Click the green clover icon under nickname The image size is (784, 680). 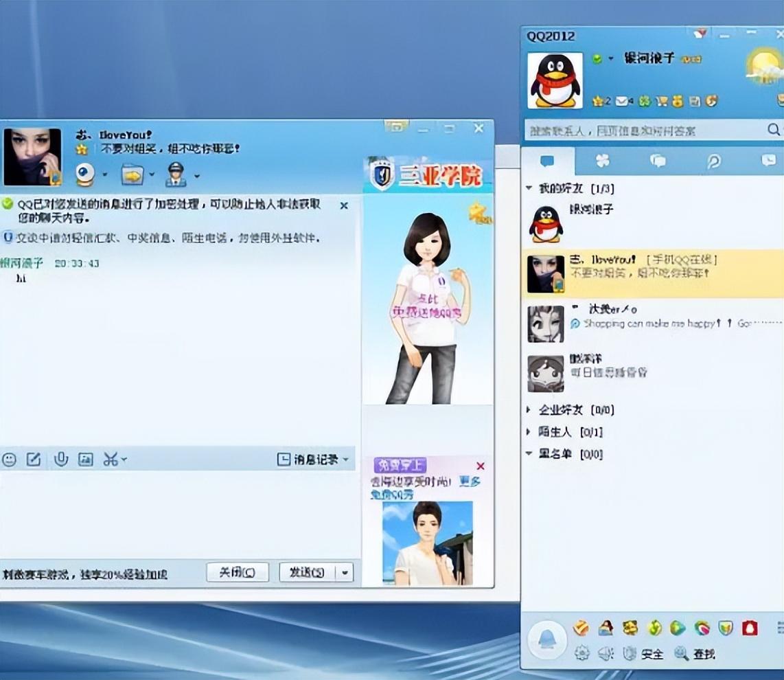(x=645, y=102)
